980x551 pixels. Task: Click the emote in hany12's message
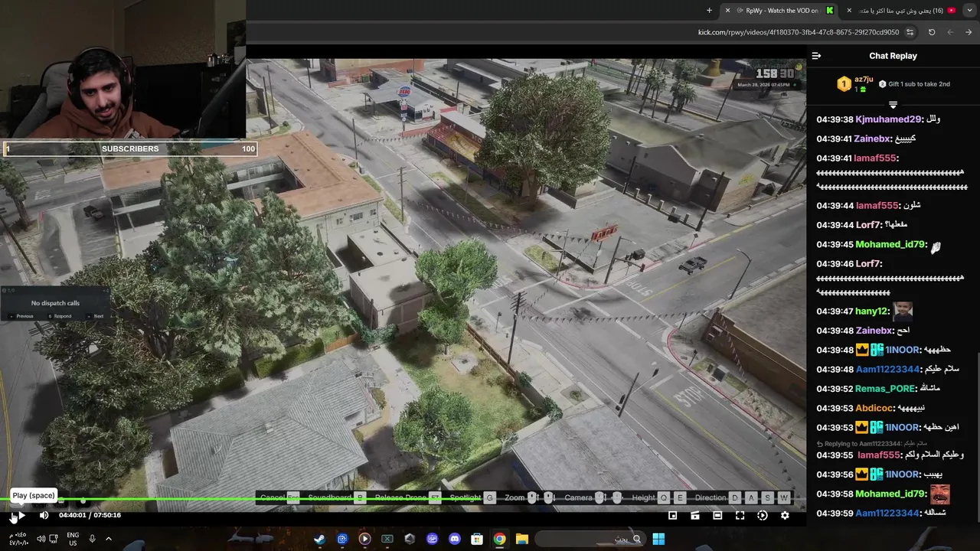coord(903,311)
